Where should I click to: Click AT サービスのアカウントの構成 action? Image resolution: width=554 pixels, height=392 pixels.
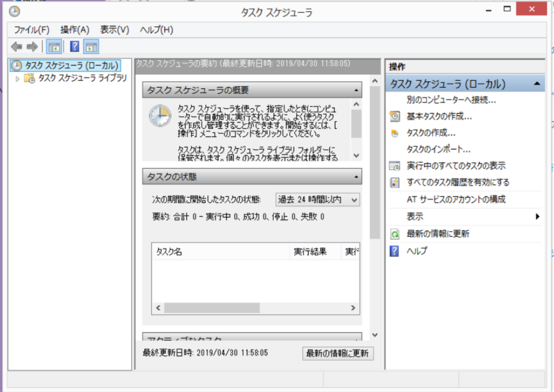click(456, 200)
